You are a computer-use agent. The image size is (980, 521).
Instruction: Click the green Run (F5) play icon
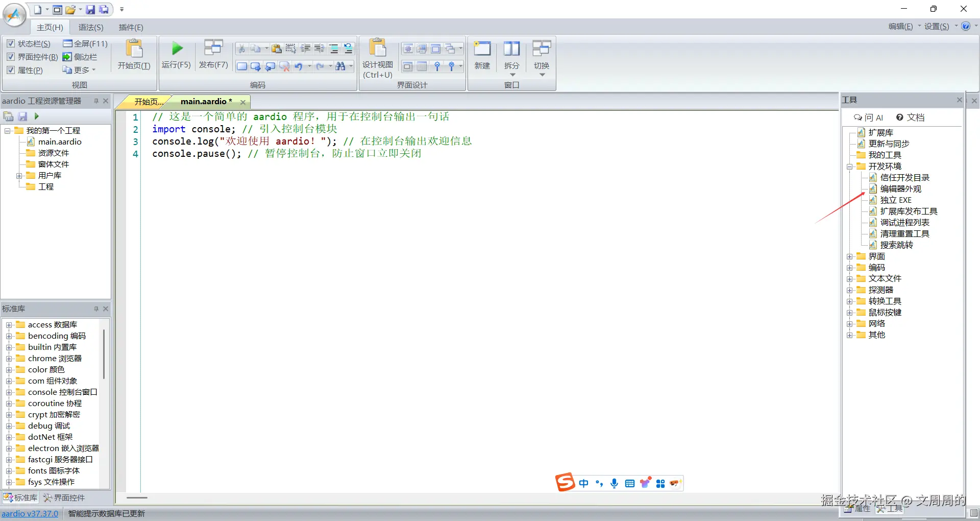pos(177,49)
